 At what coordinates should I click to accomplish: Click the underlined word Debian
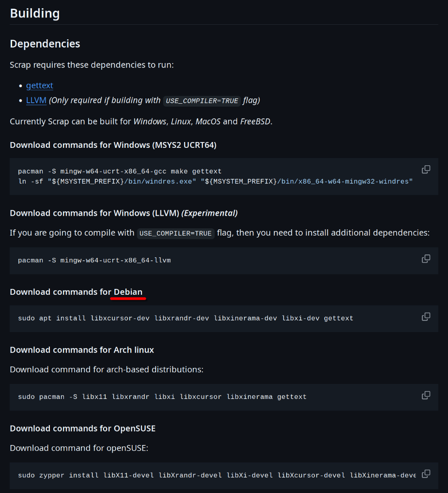(128, 292)
